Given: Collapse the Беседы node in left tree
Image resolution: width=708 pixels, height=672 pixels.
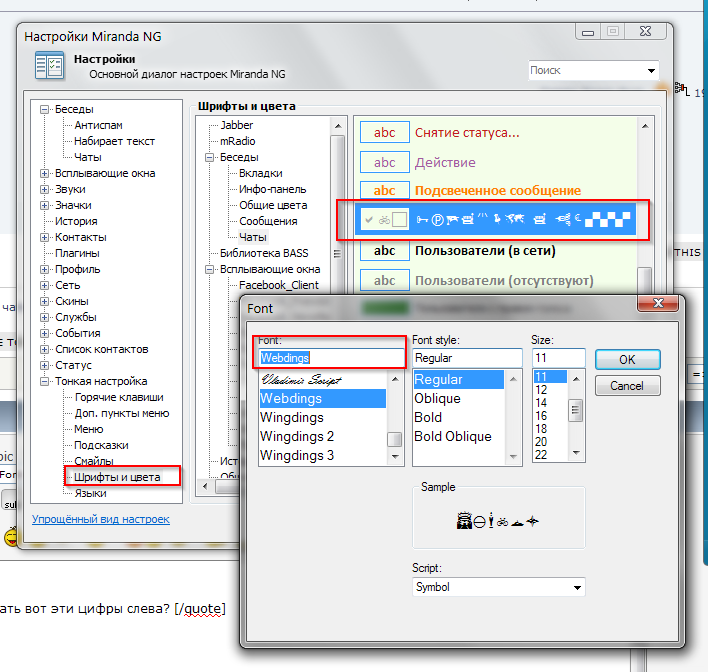Looking at the screenshot, I should click(x=44, y=109).
